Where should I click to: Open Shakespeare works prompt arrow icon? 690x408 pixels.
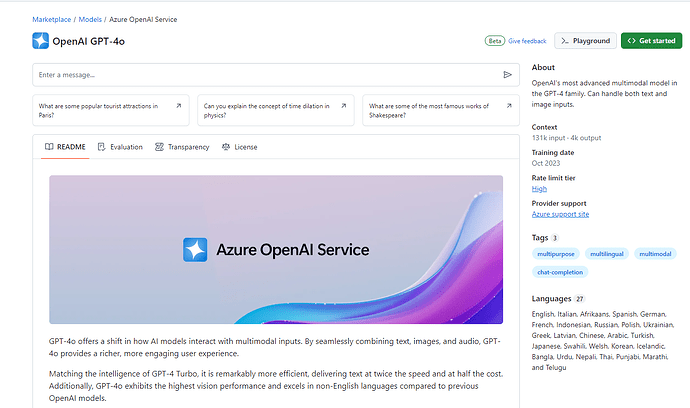[x=509, y=106]
